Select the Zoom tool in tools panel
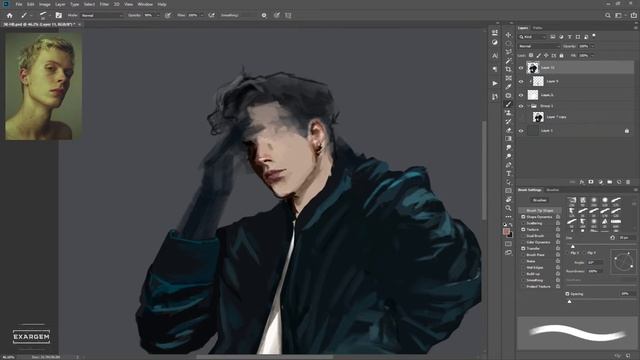Image resolution: width=640 pixels, height=360 pixels. (508, 208)
